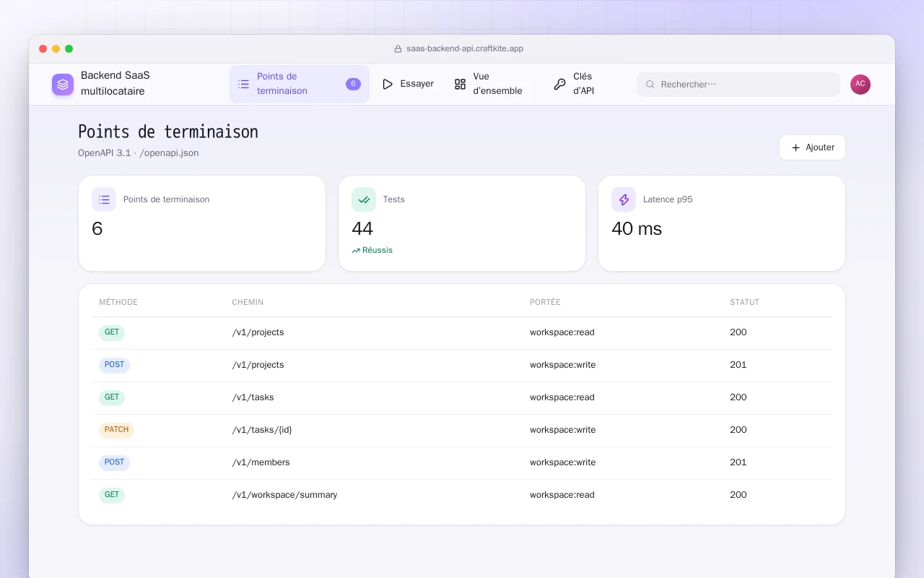Click the Ajouter button
924x578 pixels.
click(x=812, y=147)
